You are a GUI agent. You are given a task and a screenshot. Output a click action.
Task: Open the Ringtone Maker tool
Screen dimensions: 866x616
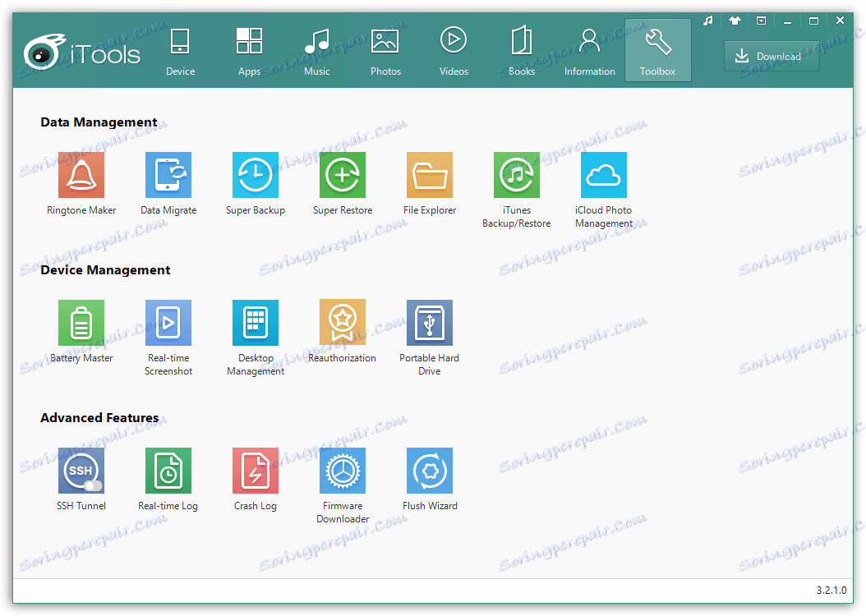click(81, 175)
